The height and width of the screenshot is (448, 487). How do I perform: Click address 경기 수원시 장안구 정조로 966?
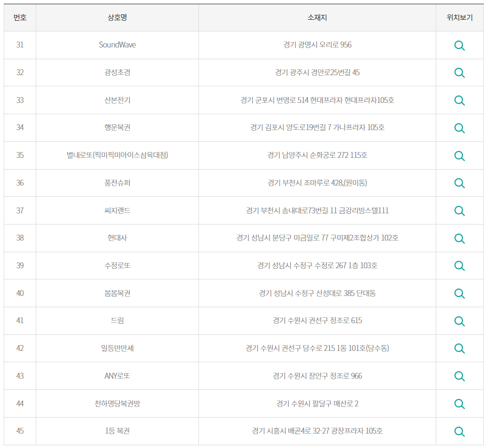pyautogui.click(x=317, y=375)
